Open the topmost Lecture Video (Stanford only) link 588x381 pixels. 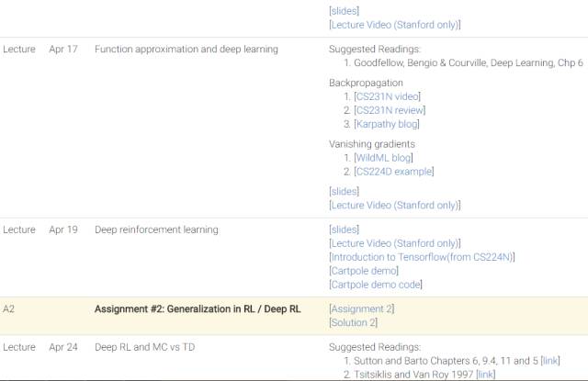(395, 25)
